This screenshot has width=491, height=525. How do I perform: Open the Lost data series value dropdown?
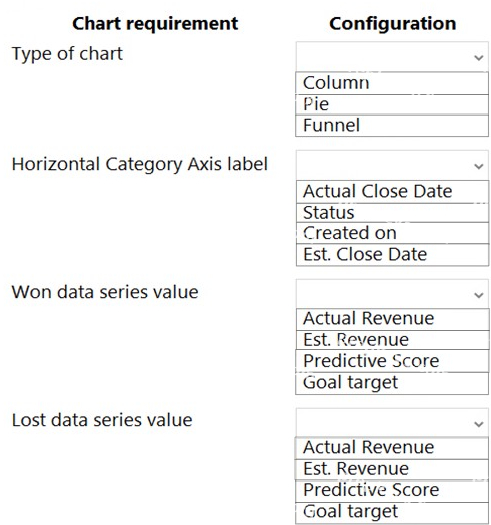392,423
